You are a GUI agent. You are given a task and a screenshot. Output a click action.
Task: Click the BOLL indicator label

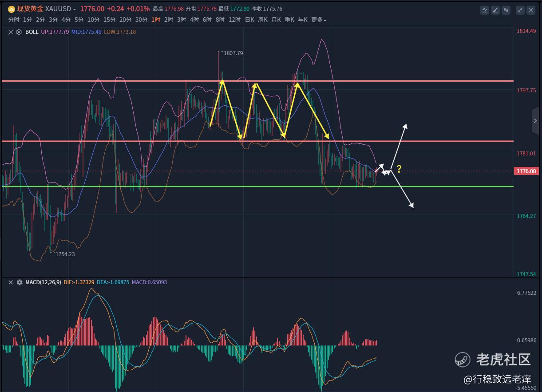[x=32, y=32]
